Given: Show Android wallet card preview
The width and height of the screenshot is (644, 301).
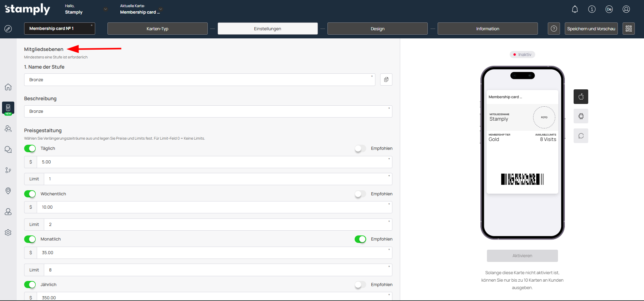Looking at the screenshot, I should [x=581, y=116].
